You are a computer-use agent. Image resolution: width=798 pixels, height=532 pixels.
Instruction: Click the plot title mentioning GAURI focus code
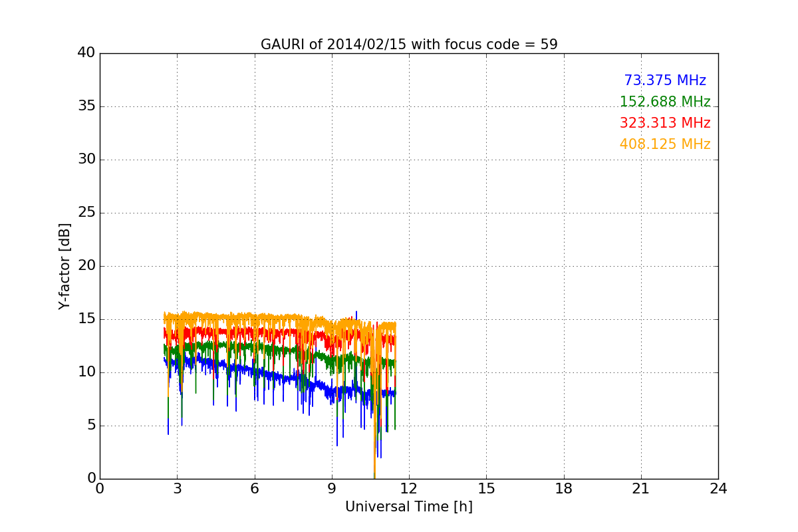coord(409,45)
